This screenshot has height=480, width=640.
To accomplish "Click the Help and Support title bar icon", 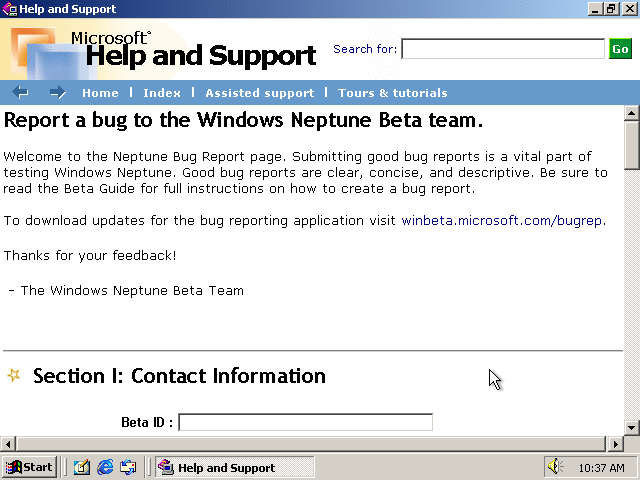I will [9, 9].
